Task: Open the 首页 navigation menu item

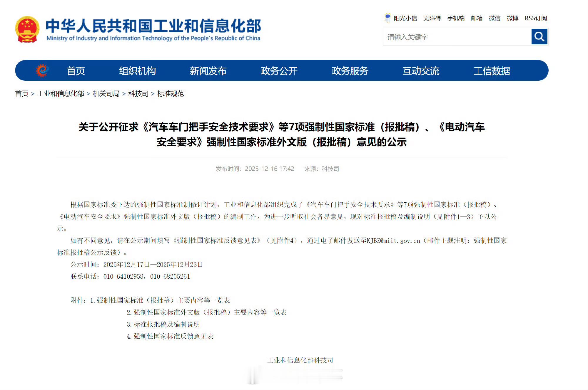Action: pyautogui.click(x=76, y=70)
